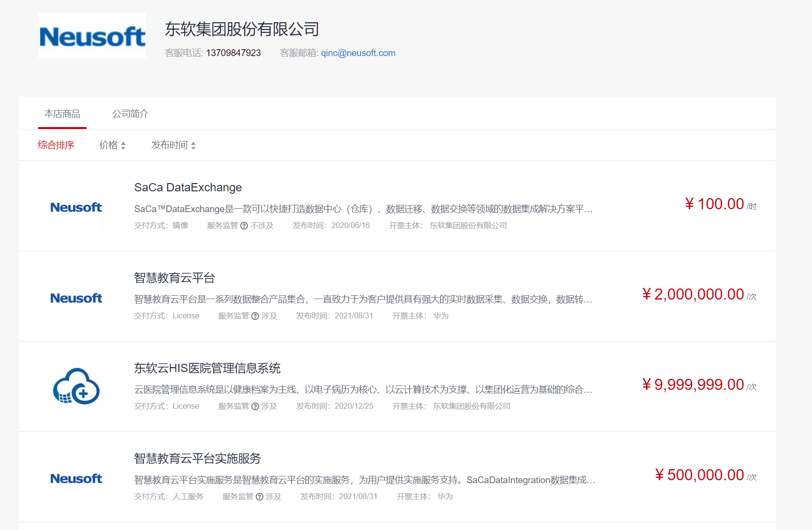Click the 交付方式 人工服务 text
This screenshot has height=530, width=812.
pyautogui.click(x=169, y=497)
